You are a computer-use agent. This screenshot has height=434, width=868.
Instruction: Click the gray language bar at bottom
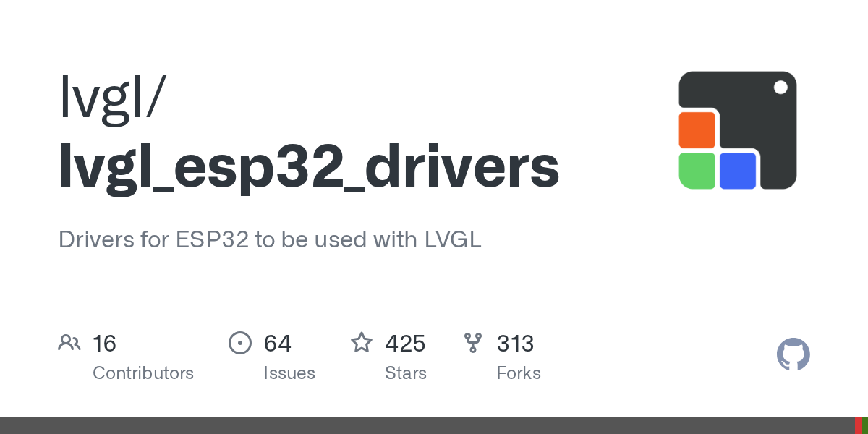[427, 425]
